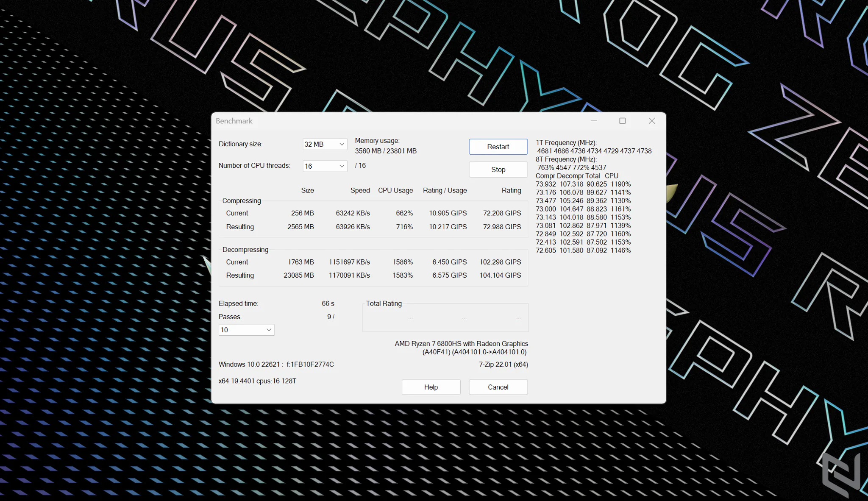Viewport: 868px width, 501px height.
Task: Click decompressing current speed 1151697 KB/s
Action: coord(349,262)
